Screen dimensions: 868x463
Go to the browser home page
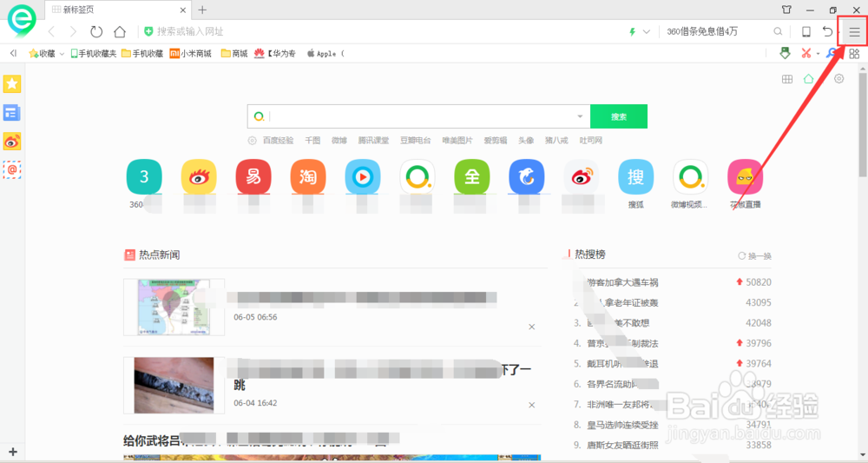click(120, 31)
